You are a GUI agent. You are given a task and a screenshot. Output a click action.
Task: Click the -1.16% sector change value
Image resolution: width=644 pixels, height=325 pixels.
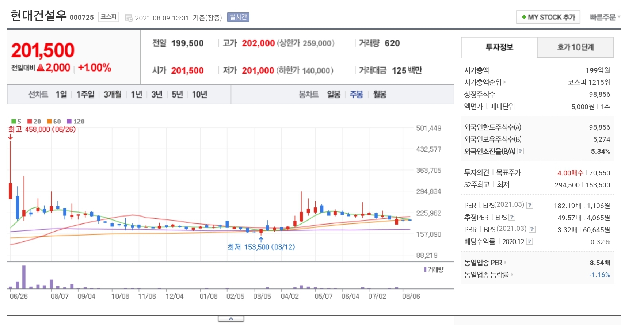[x=599, y=275]
